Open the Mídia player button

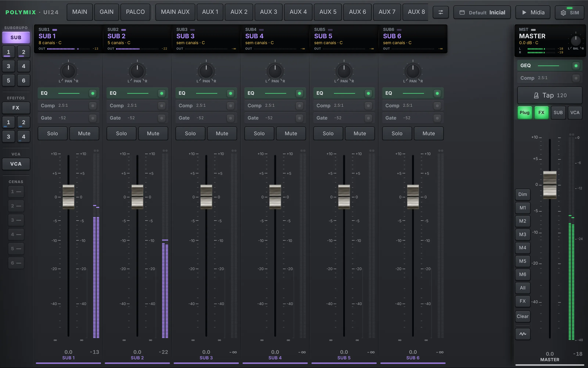pos(533,12)
